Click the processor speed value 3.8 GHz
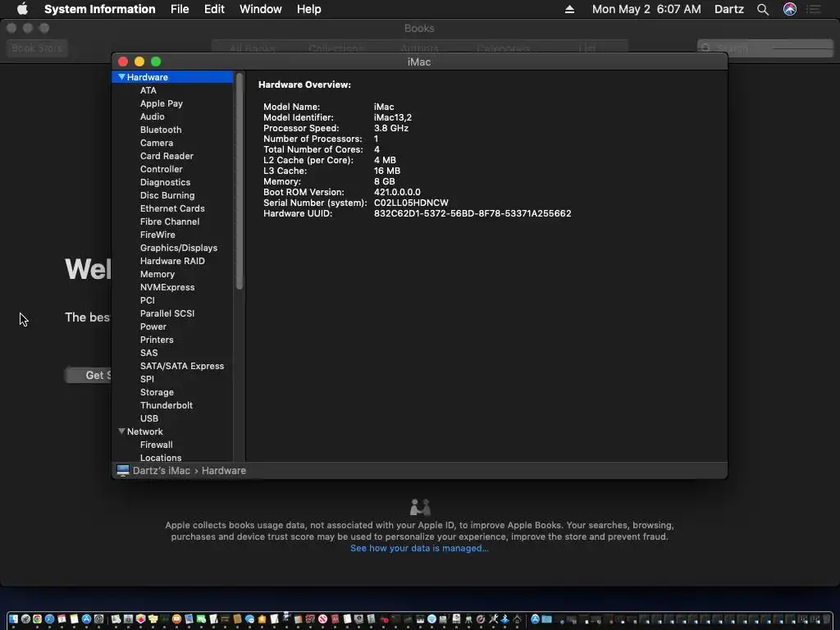Image resolution: width=840 pixels, height=630 pixels. click(x=391, y=128)
